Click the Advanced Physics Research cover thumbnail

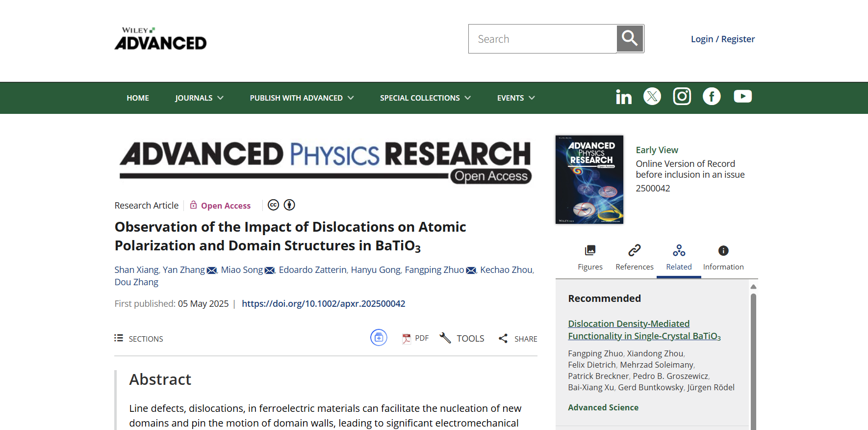(589, 180)
